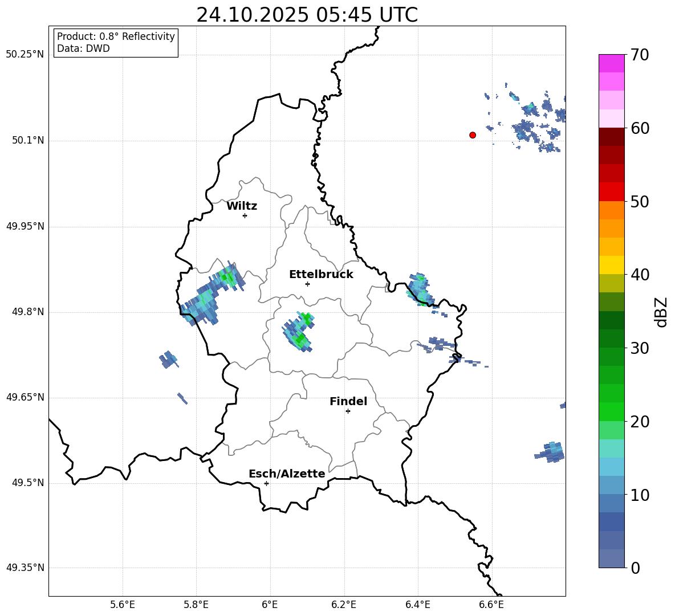Click the radar echo south of Ettelbruck
Viewport: 675px width, 616px height.
click(299, 332)
